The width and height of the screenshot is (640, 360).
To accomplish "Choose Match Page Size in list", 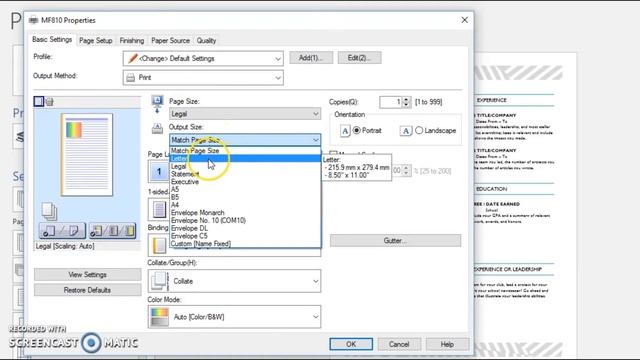I will (245, 151).
